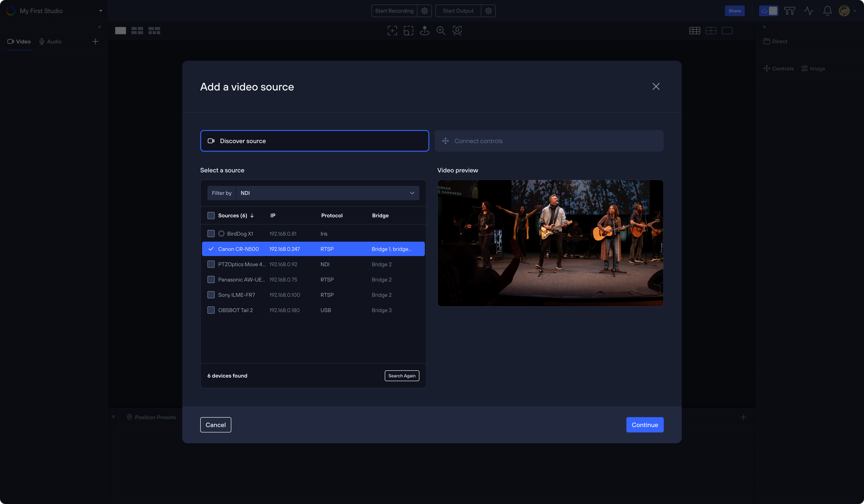Select the single-view layout icon

tap(120, 31)
